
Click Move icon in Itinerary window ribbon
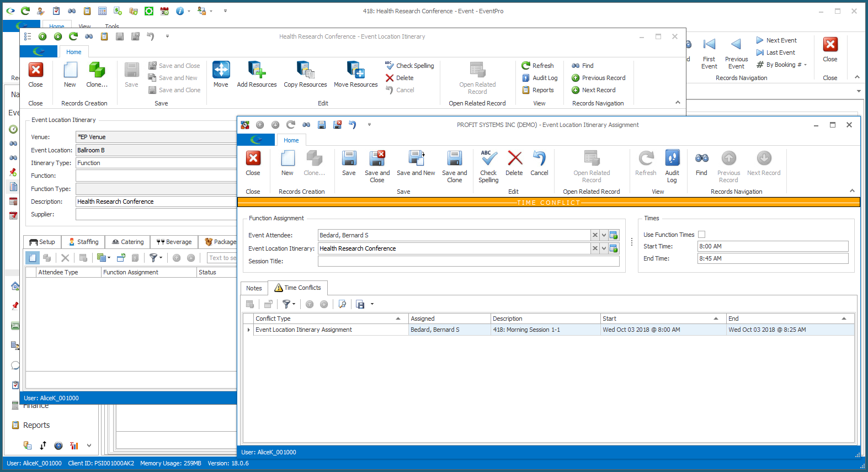[221, 75]
